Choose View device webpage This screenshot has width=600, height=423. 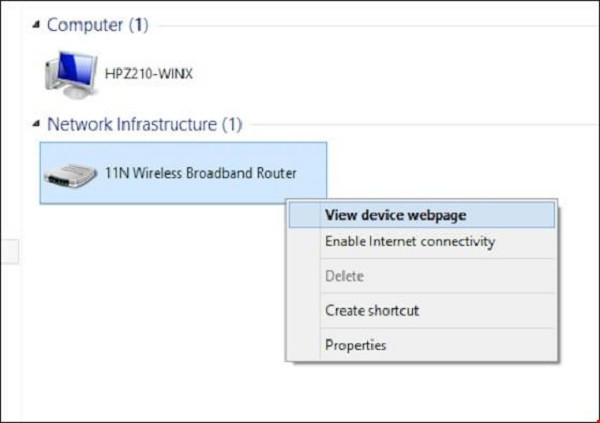(395, 214)
